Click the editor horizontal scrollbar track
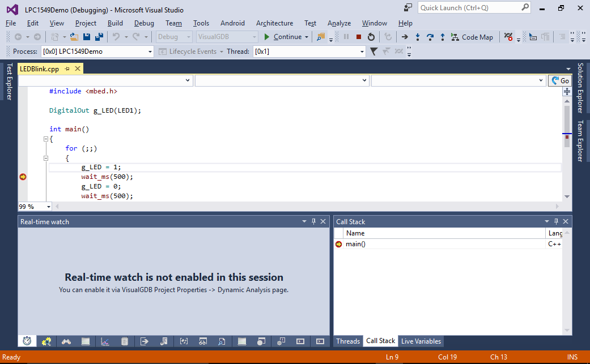 tap(307, 206)
